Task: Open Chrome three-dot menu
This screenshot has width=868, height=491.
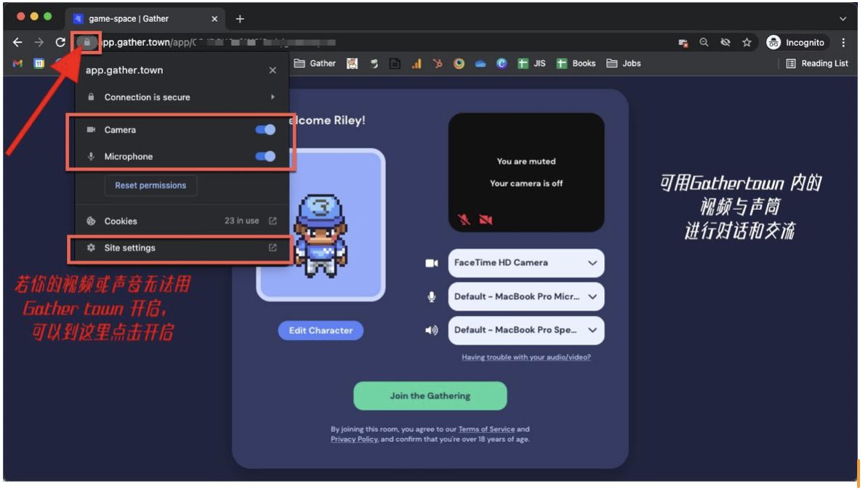Action: [x=843, y=42]
